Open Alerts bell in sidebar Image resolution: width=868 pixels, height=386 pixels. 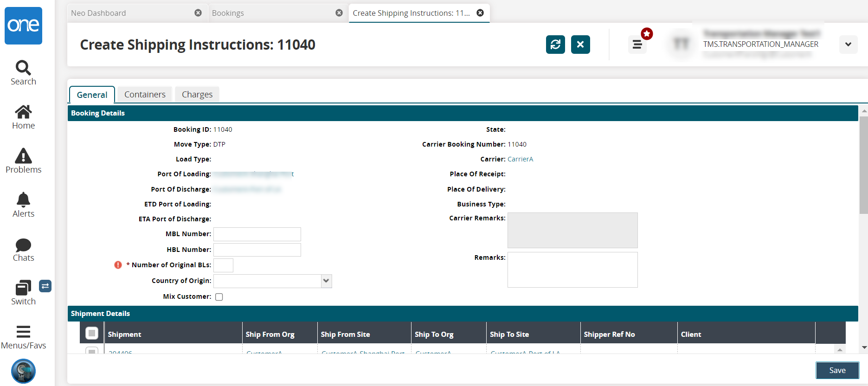click(x=23, y=206)
